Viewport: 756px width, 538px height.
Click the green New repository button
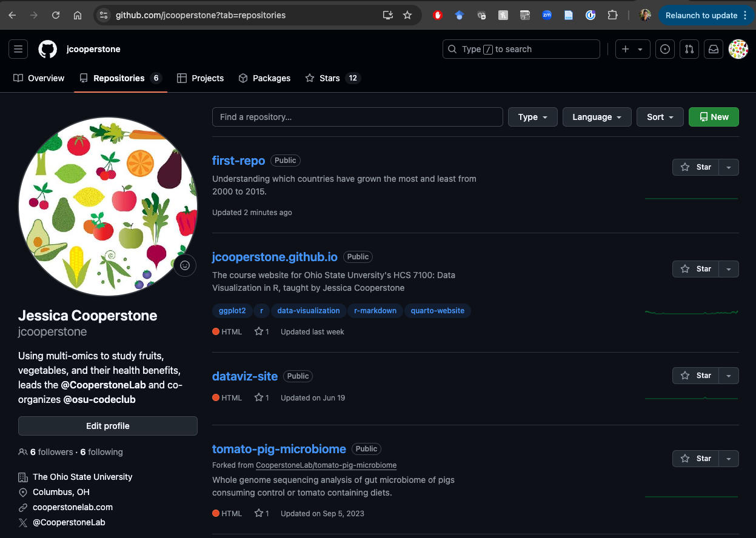[714, 117]
